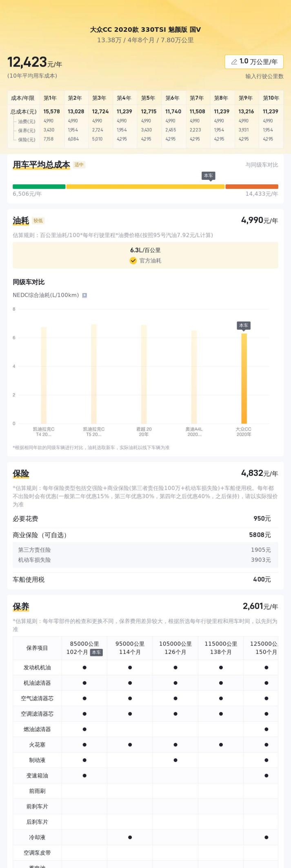Select the 大众CC bar in chart
Viewport: 291px width, 868px height.
[244, 378]
